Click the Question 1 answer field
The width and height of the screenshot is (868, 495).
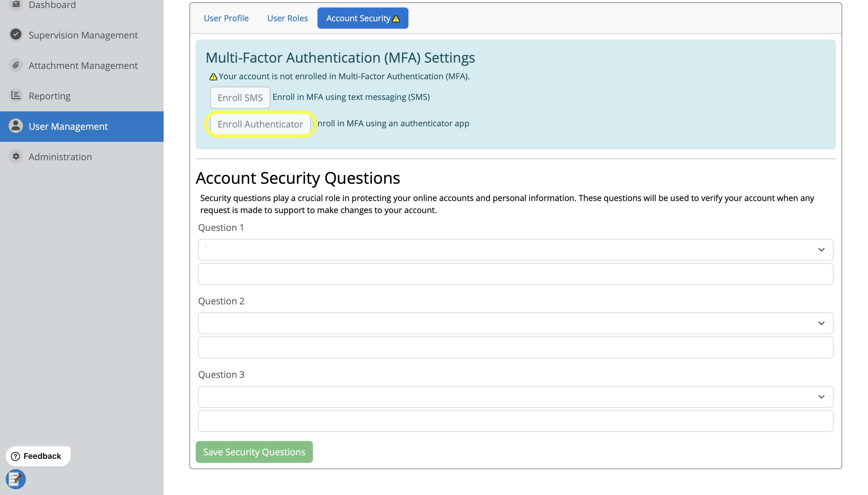click(515, 274)
